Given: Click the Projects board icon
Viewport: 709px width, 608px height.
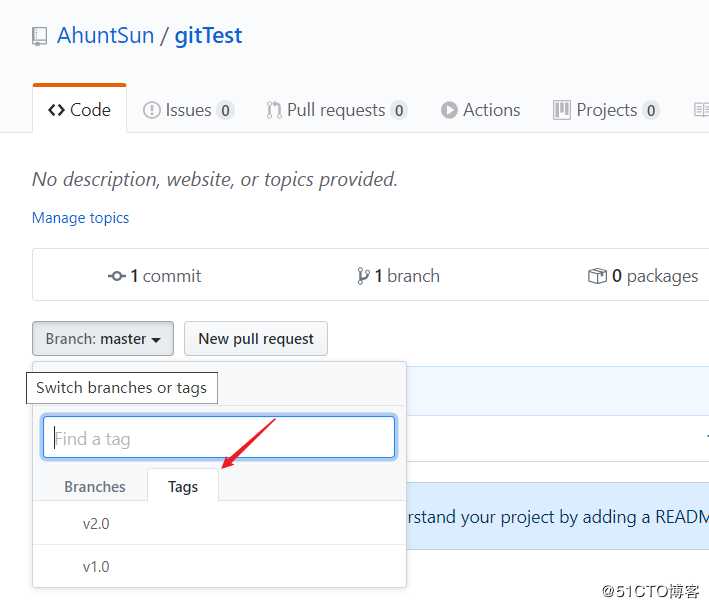Looking at the screenshot, I should [562, 110].
